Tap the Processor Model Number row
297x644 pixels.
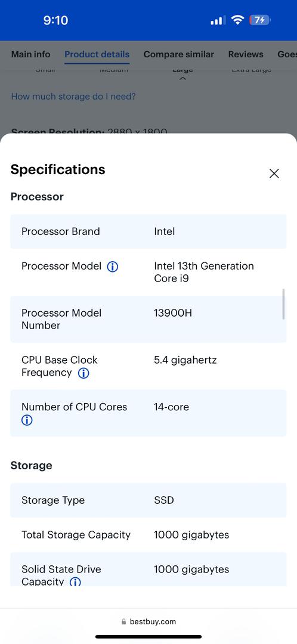[148, 319]
